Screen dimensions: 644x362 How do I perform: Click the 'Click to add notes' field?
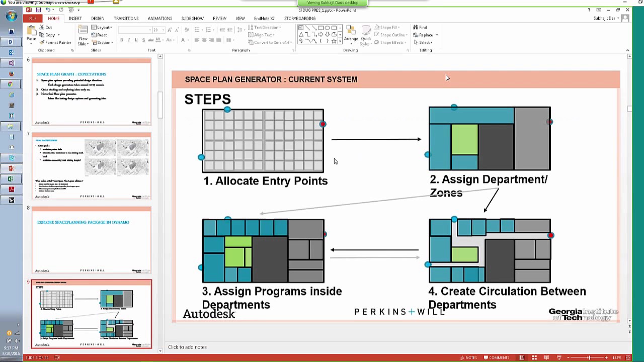coord(187,347)
